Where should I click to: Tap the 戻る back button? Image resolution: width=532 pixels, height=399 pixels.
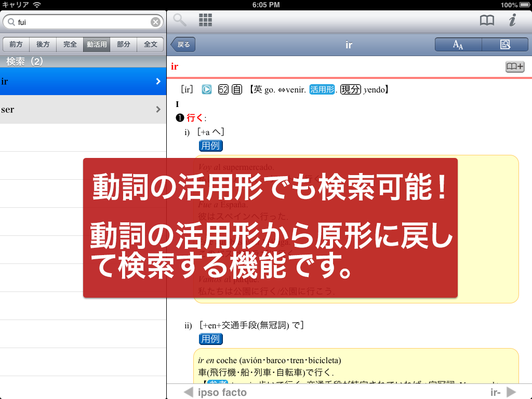pyautogui.click(x=183, y=45)
